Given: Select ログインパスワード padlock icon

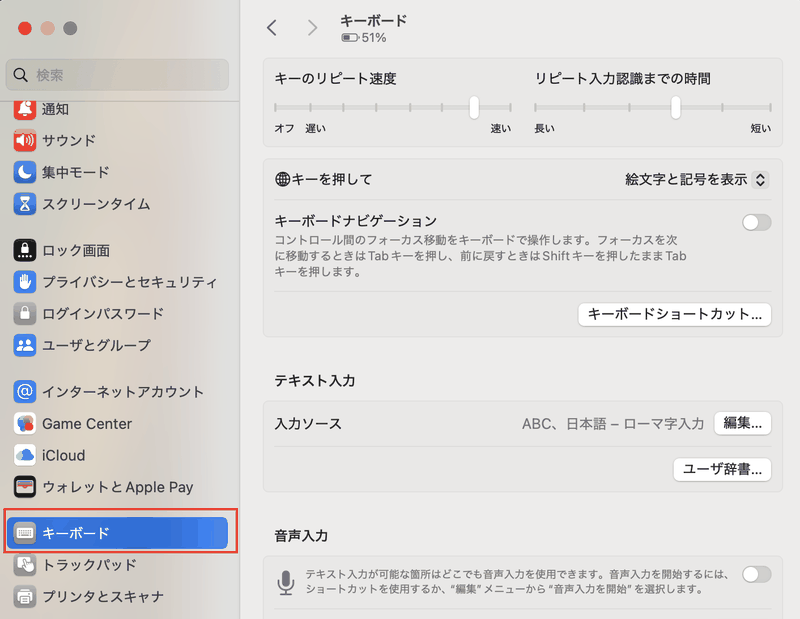Looking at the screenshot, I should (x=24, y=313).
